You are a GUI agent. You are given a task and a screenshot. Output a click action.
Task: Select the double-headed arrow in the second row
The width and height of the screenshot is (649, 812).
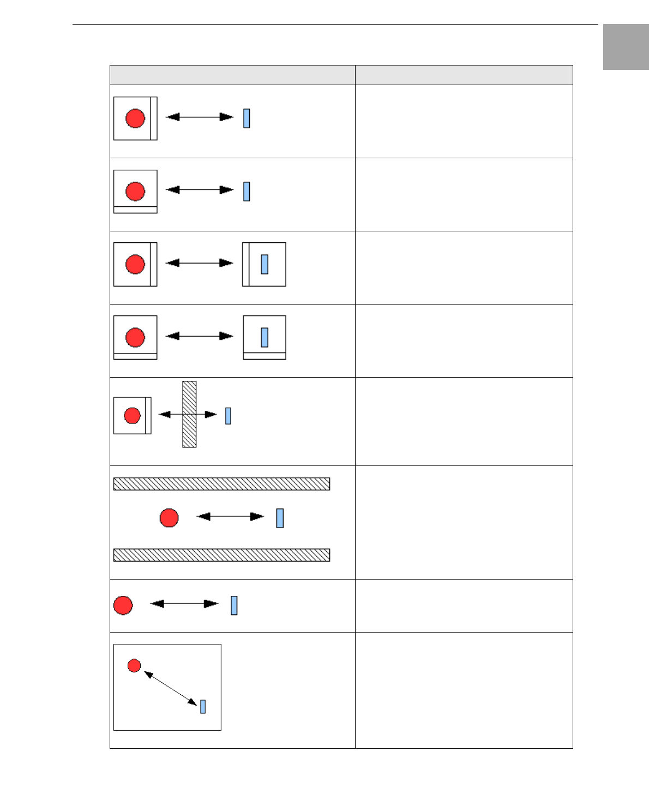(200, 190)
